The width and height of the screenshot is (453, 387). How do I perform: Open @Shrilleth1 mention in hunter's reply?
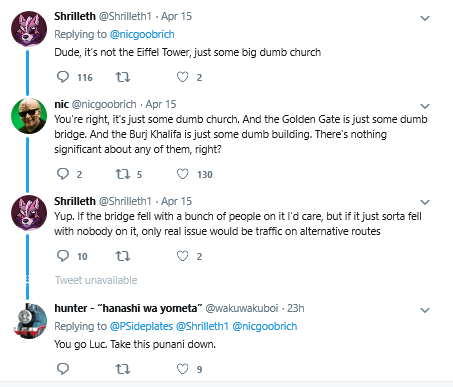click(202, 326)
